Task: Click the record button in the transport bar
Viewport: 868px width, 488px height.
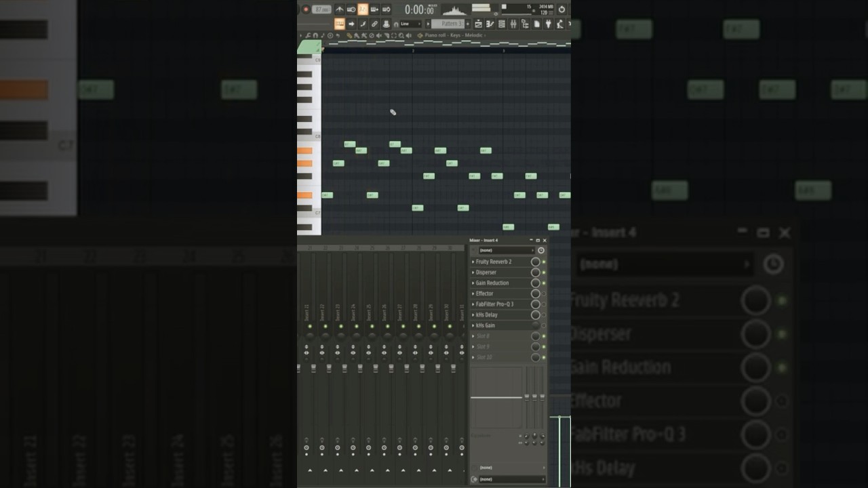Action: point(306,9)
